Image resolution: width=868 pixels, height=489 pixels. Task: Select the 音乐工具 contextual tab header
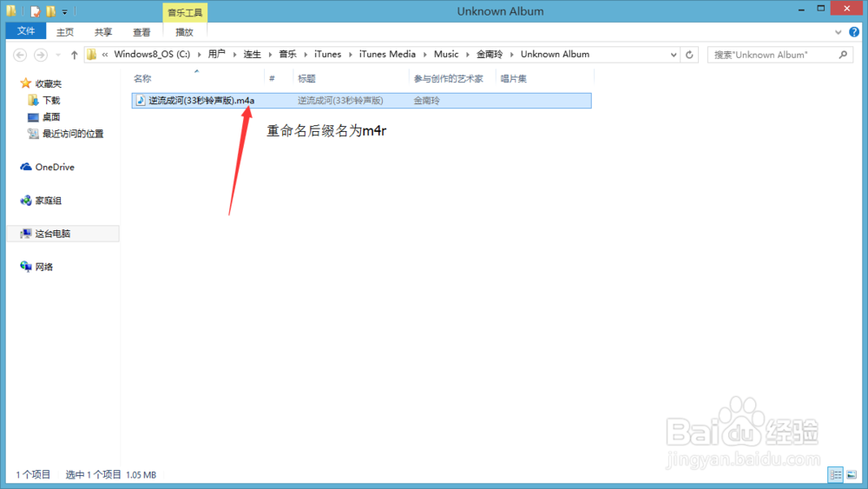[185, 12]
